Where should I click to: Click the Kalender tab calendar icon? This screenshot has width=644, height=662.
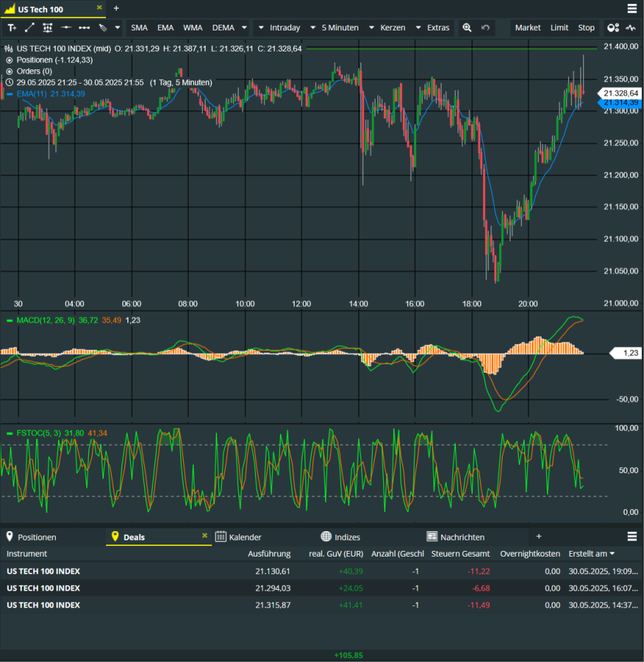coord(221,536)
